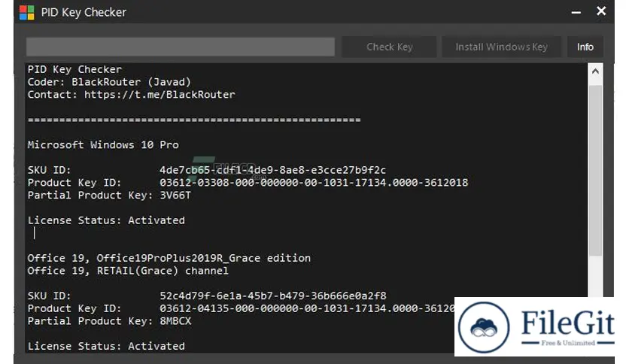This screenshot has width=629, height=364.
Task: Click SKU ID value 4de7cb65-cdf1-4de9-8ae8-e3cce27b9f2c
Action: tap(273, 170)
